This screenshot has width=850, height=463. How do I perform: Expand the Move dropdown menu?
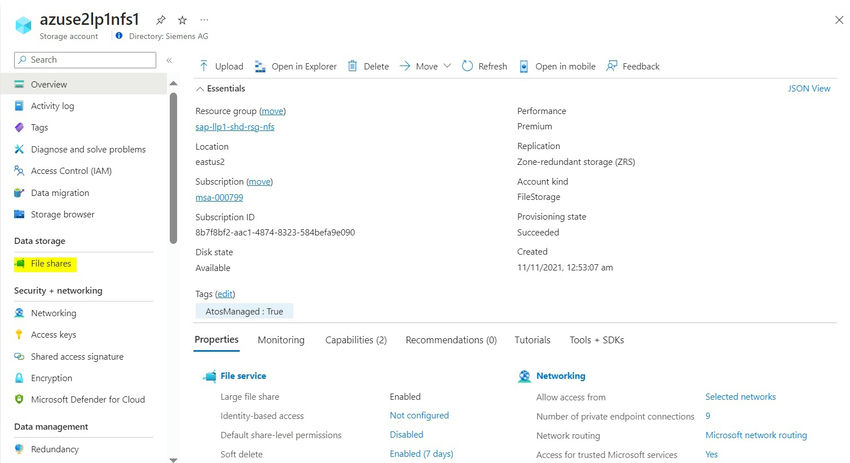[447, 66]
